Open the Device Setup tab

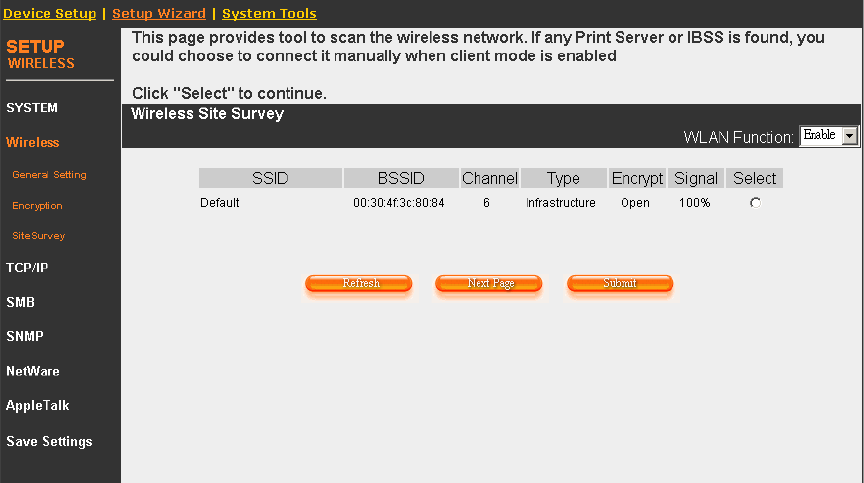pos(50,14)
